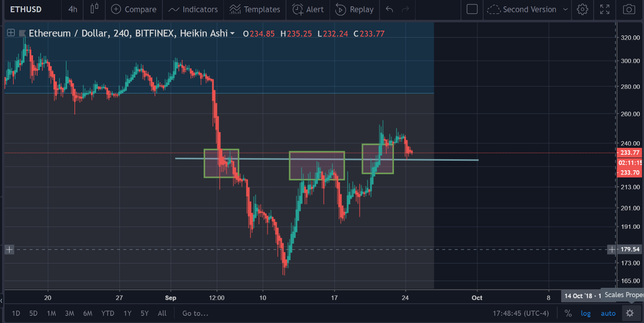Screen dimensions: 644x323
Task: Select the 4h interval button
Action: click(x=73, y=9)
